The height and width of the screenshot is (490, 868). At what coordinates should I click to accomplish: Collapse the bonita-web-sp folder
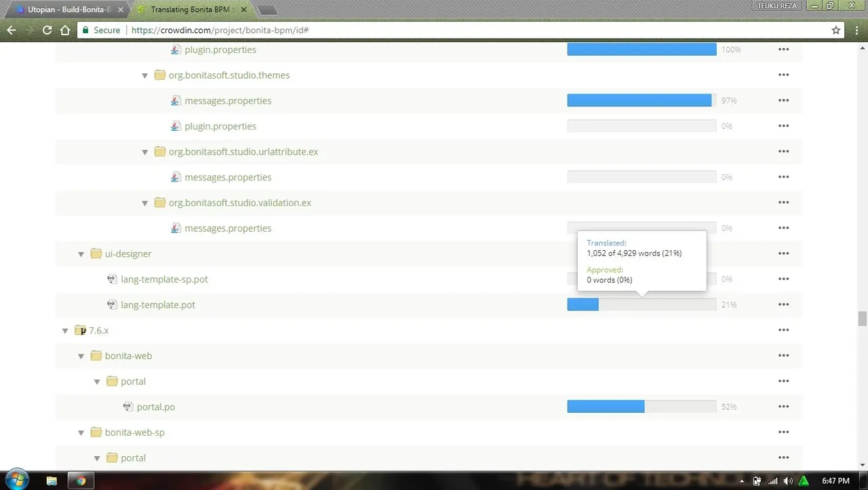[81, 432]
